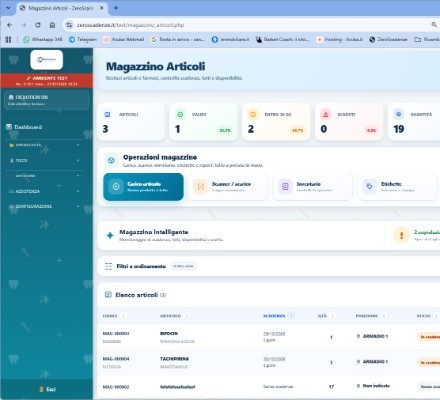Expand the FISCO sidebar section
Image resolution: width=440 pixels, height=400 pixels.
(45, 160)
